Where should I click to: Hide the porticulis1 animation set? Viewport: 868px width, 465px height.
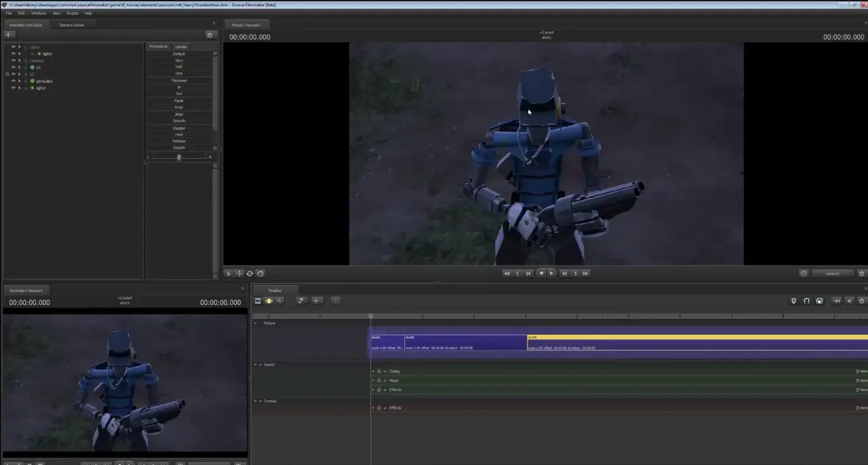pos(13,81)
